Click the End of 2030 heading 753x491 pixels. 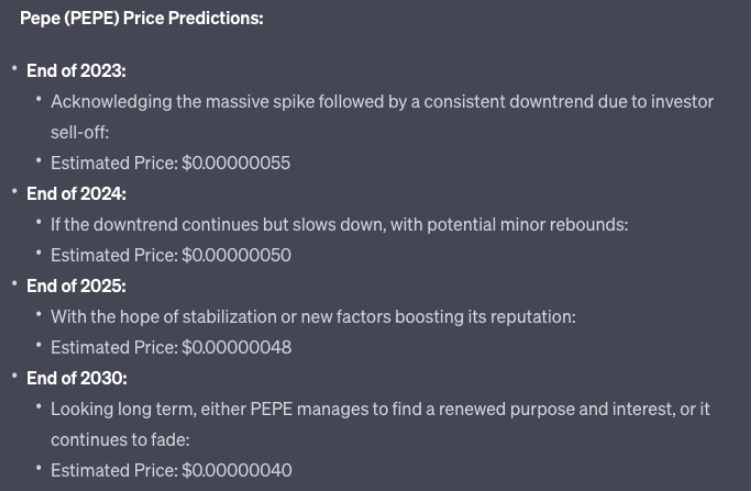coord(77,379)
